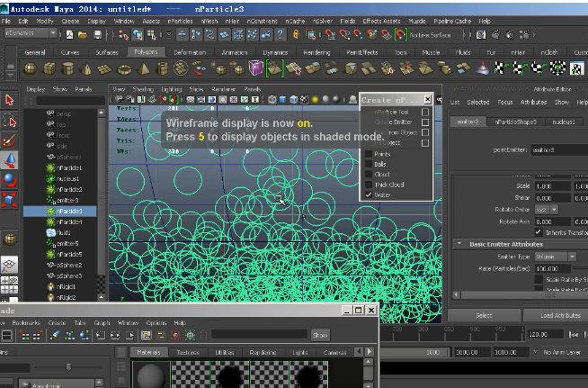Toggle Snap to Curves icon
Image resolution: width=588 pixels, height=388 pixels.
pos(344,35)
